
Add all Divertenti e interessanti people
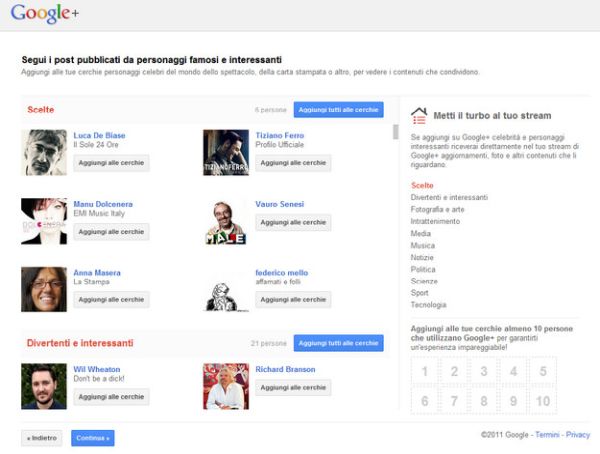[339, 343]
